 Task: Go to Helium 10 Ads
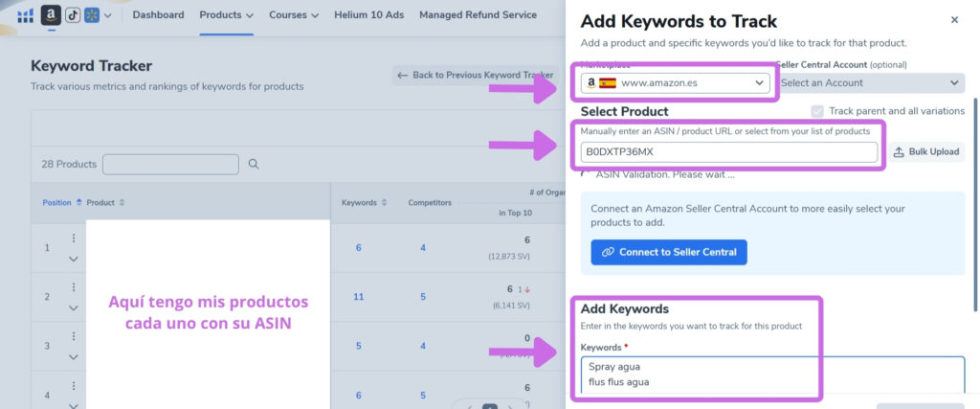[368, 14]
